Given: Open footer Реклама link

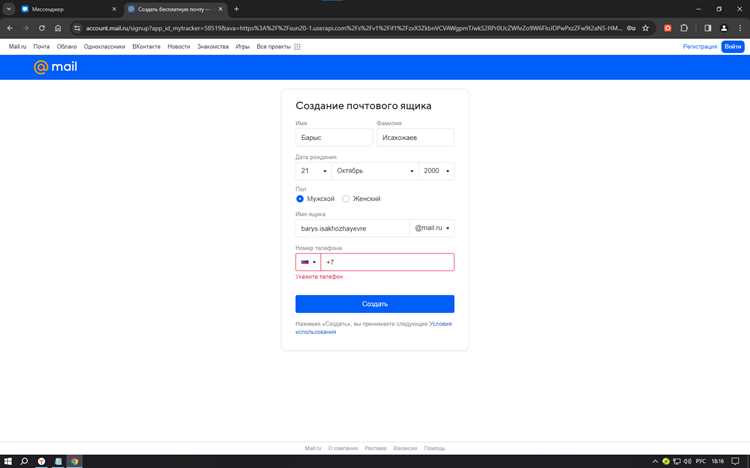Looking at the screenshot, I should [x=375, y=448].
